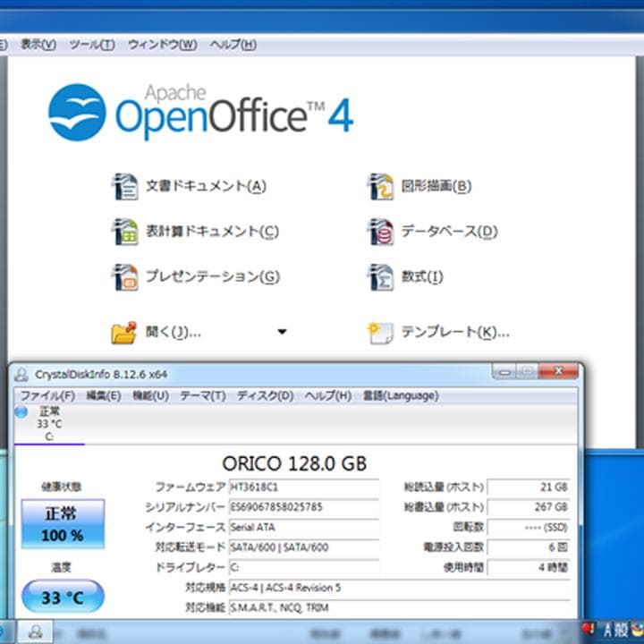Click the Drawing (図形描画) icon
Image resolution: width=644 pixels, height=644 pixels.
click(380, 187)
